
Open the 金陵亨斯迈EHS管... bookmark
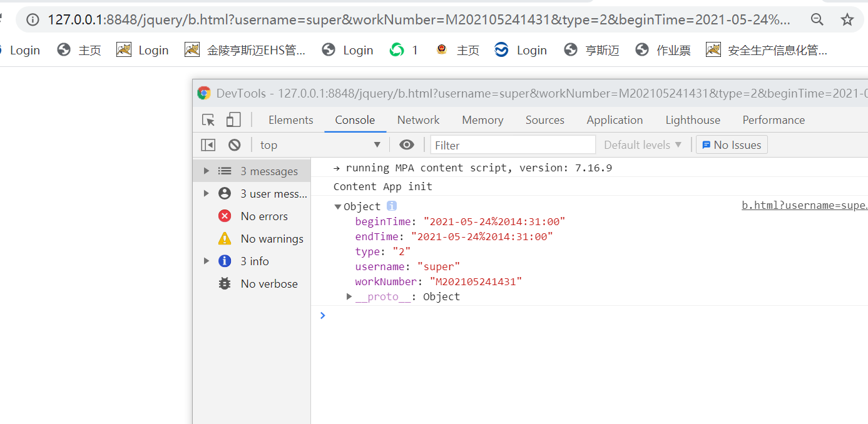(x=245, y=50)
